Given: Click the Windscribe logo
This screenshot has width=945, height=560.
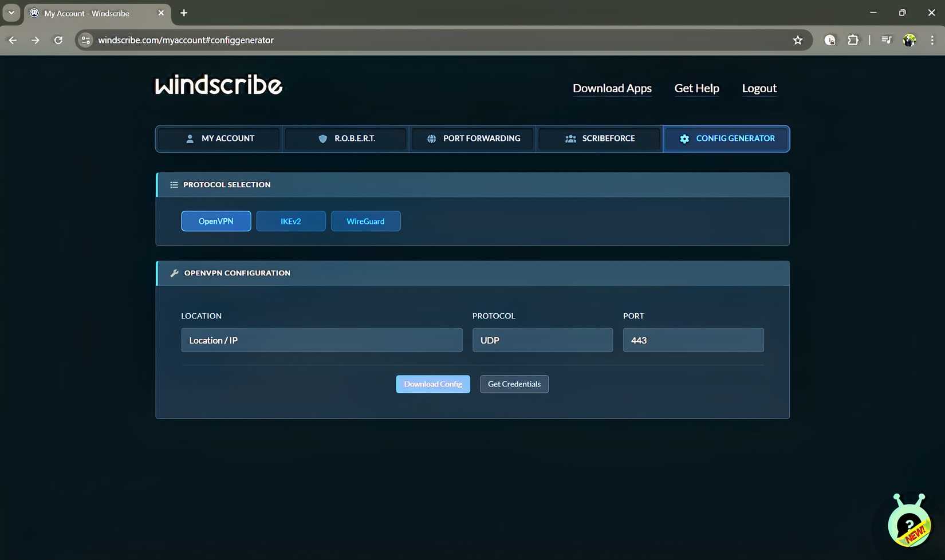Looking at the screenshot, I should tap(219, 85).
